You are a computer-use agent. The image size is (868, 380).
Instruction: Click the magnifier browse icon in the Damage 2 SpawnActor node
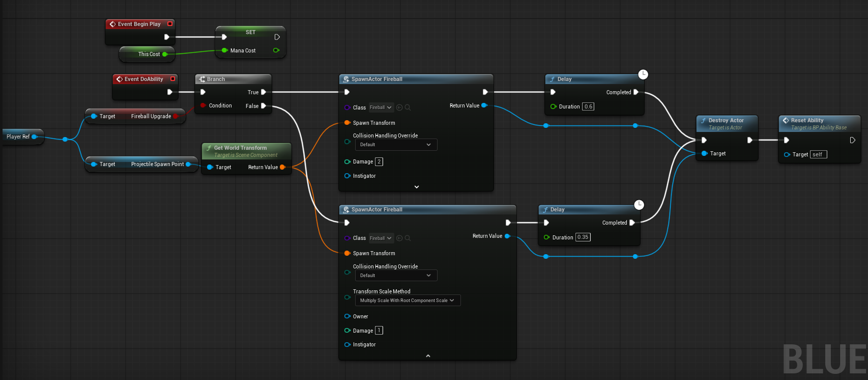point(408,107)
